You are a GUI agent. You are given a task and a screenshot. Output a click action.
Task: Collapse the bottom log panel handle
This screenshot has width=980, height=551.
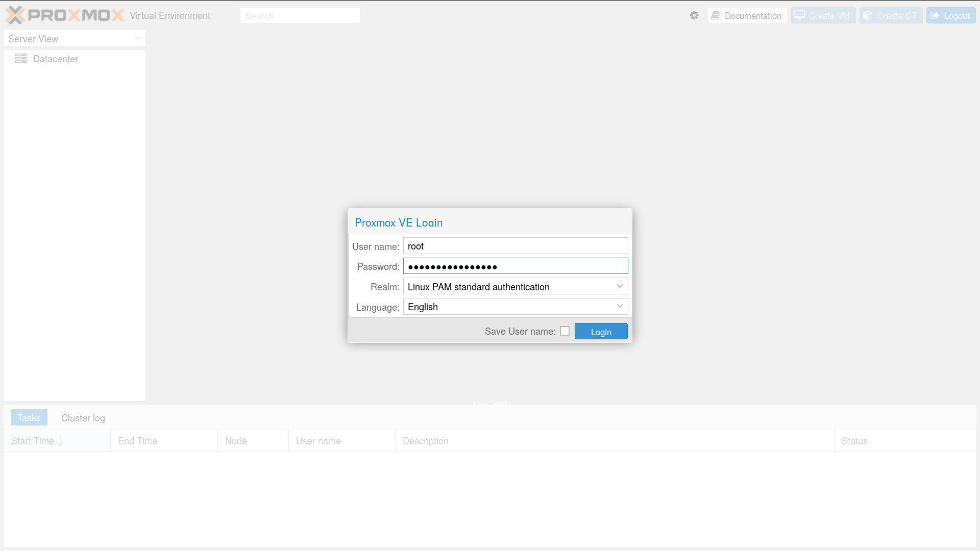pos(489,404)
